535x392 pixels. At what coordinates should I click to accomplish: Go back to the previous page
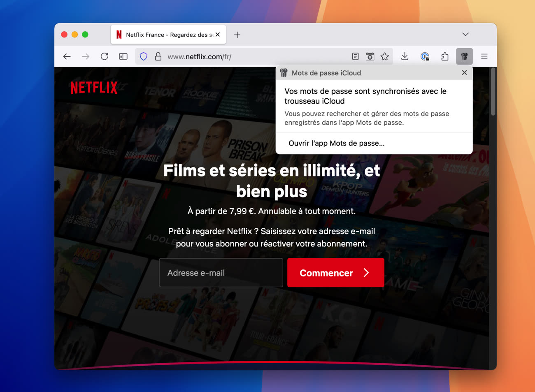(x=67, y=57)
